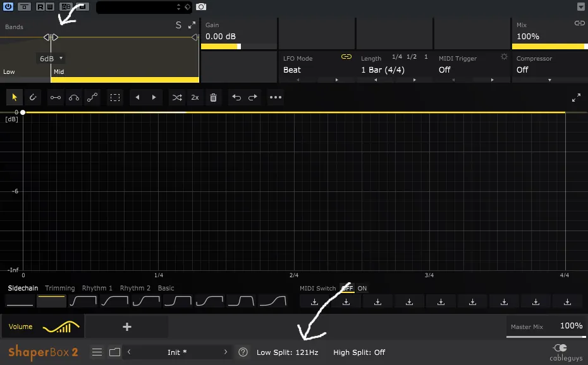This screenshot has width=588, height=365.
Task: Click the randomize shuffle icon
Action: (x=177, y=97)
